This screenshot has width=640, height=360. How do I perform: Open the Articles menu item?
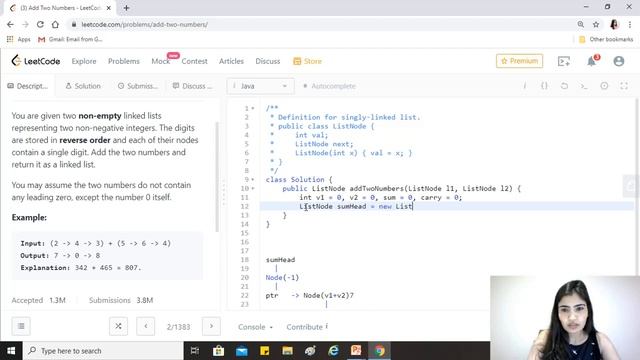[x=231, y=61]
